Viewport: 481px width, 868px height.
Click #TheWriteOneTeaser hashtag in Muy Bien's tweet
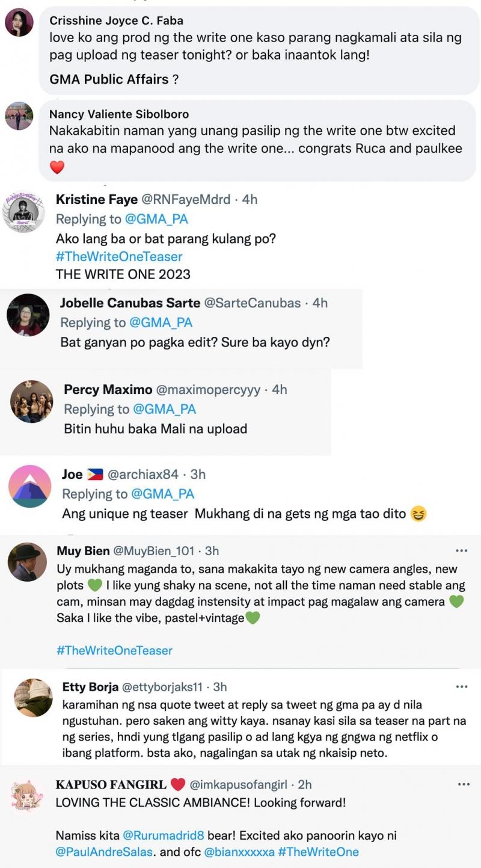tap(114, 650)
